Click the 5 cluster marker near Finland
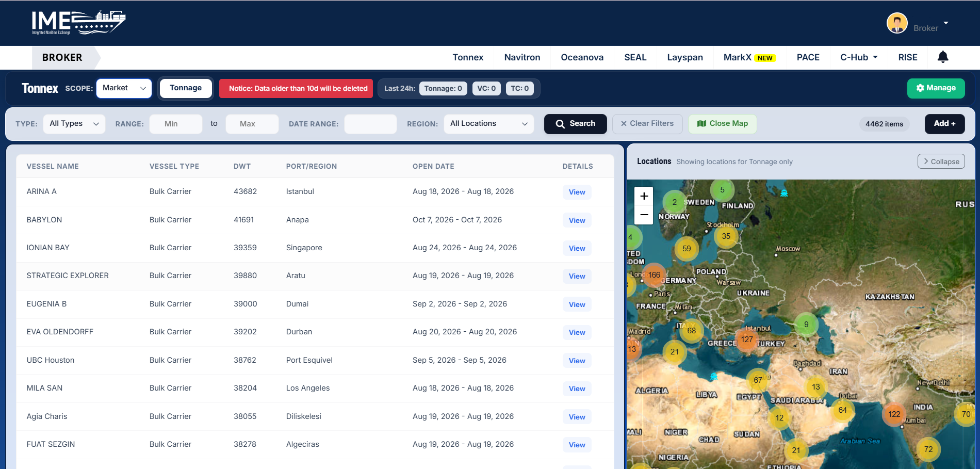 722,190
